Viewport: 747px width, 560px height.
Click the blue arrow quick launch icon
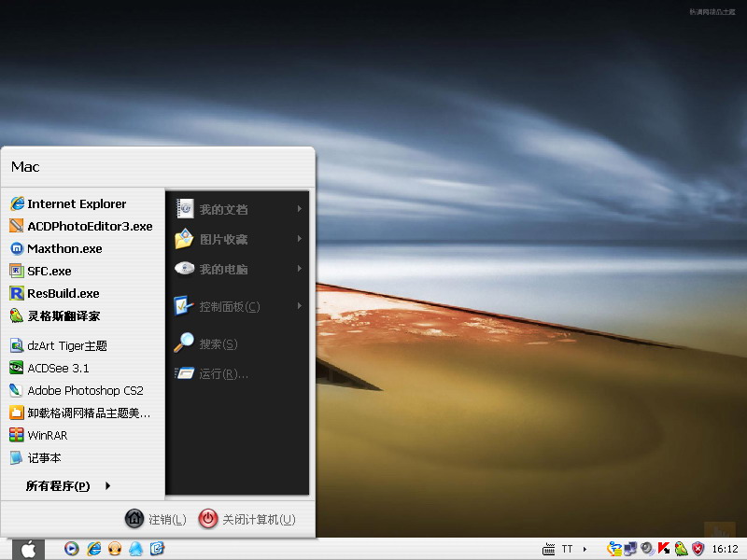[x=157, y=549]
